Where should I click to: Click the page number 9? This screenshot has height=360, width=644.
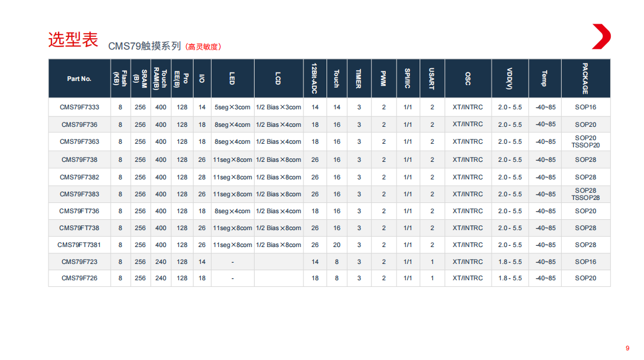[x=627, y=348]
